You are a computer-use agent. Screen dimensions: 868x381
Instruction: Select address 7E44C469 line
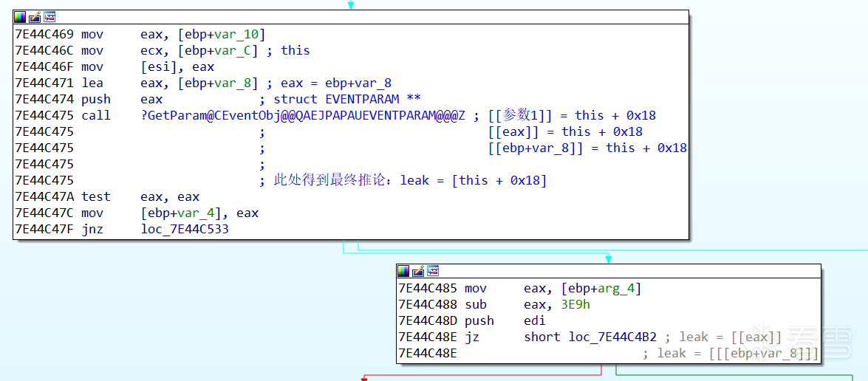tap(140, 34)
